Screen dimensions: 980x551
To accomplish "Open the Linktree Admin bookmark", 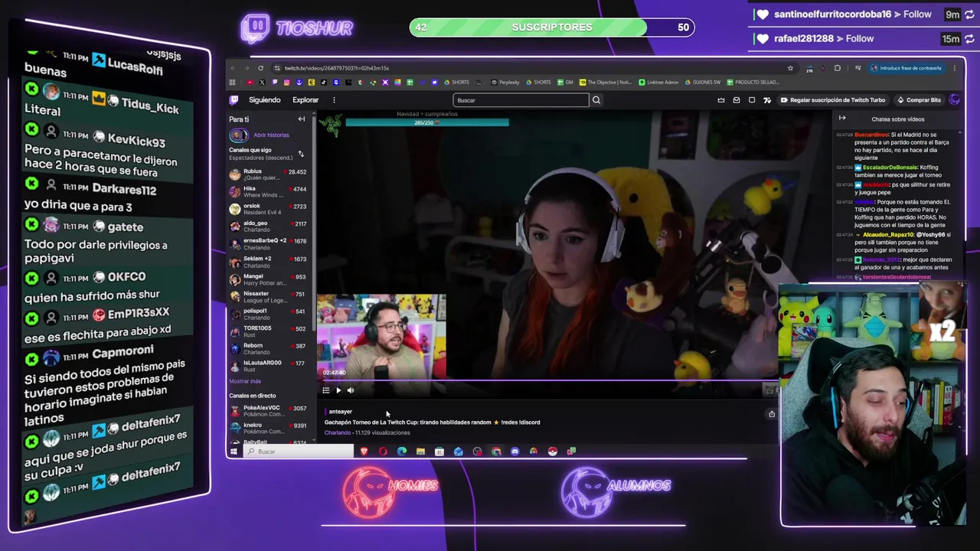I will point(658,83).
